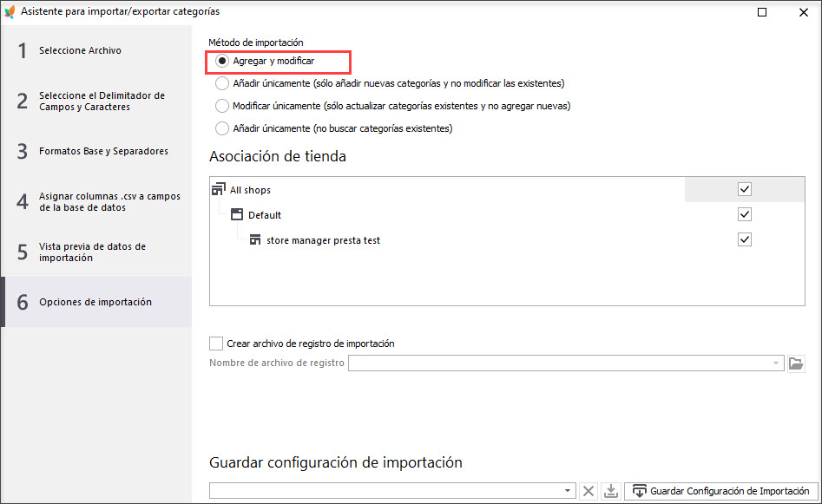
Task: Click the Método de importación label
Action: pos(256,43)
